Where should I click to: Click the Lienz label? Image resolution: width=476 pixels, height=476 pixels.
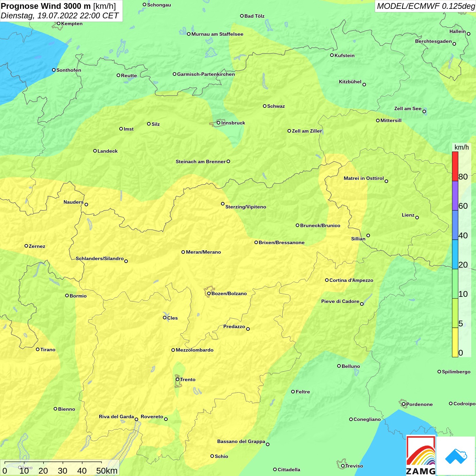click(408, 215)
